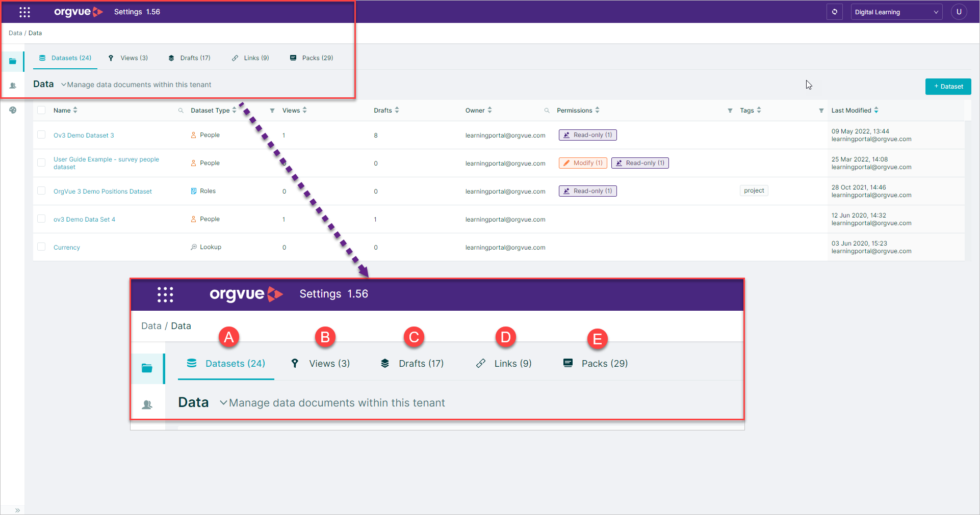This screenshot has width=980, height=515.
Task: Open the Dataset Type column filter
Action: point(272,111)
